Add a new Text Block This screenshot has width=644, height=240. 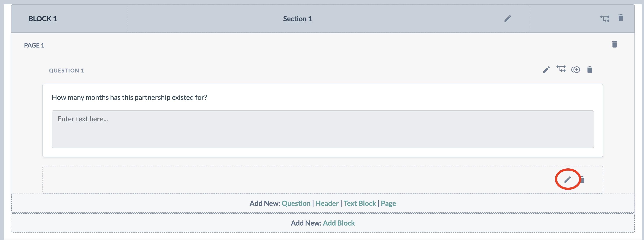click(359, 203)
